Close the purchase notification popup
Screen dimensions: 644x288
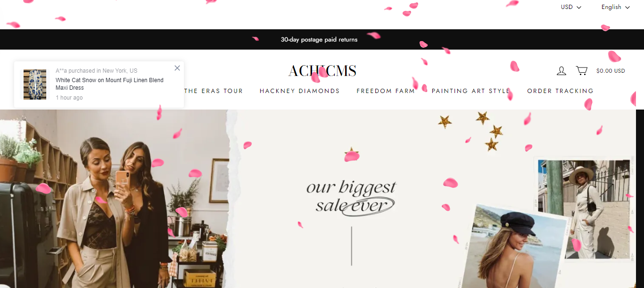pos(177,68)
